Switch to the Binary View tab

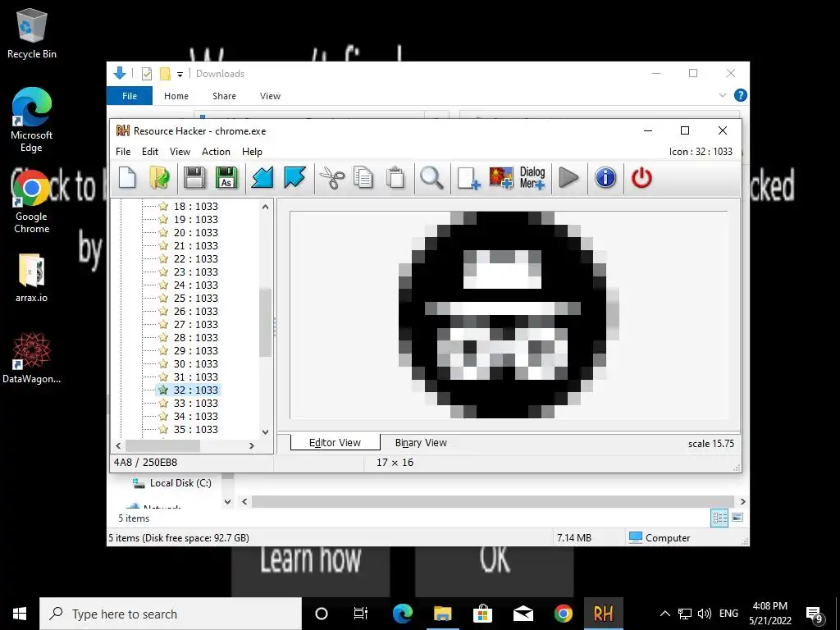[x=421, y=442]
